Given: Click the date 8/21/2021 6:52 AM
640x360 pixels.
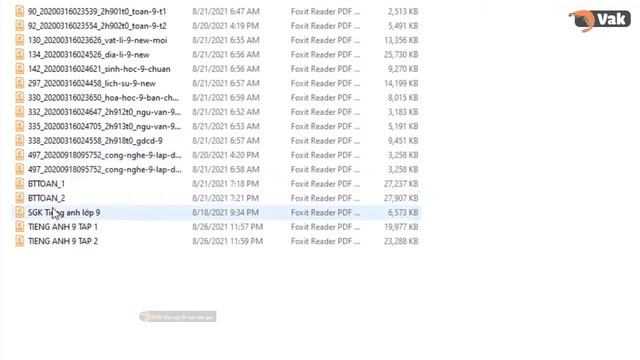Looking at the screenshot, I should 226,112.
